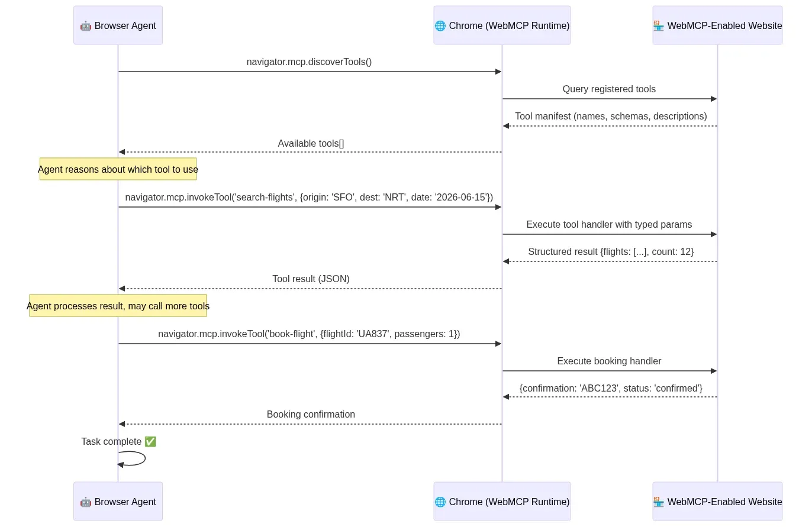Select the bottom WebMCP-Enabled Website participant box

pos(717,502)
